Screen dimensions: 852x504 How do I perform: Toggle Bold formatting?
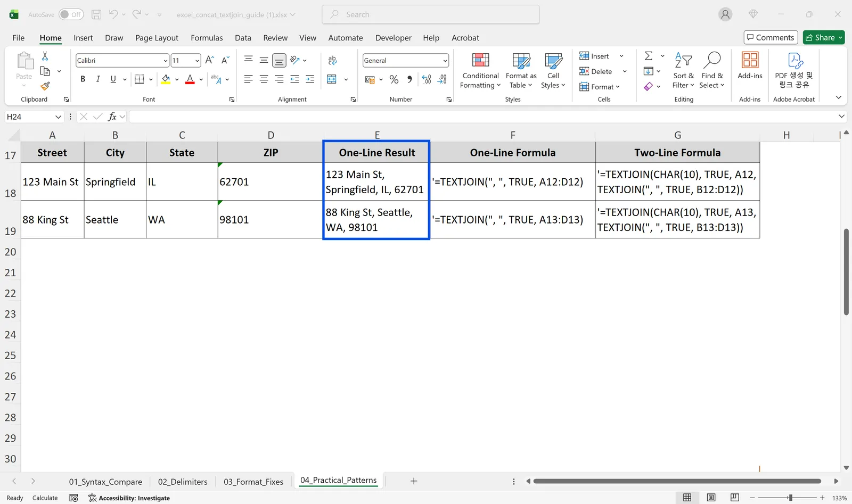[x=83, y=79]
